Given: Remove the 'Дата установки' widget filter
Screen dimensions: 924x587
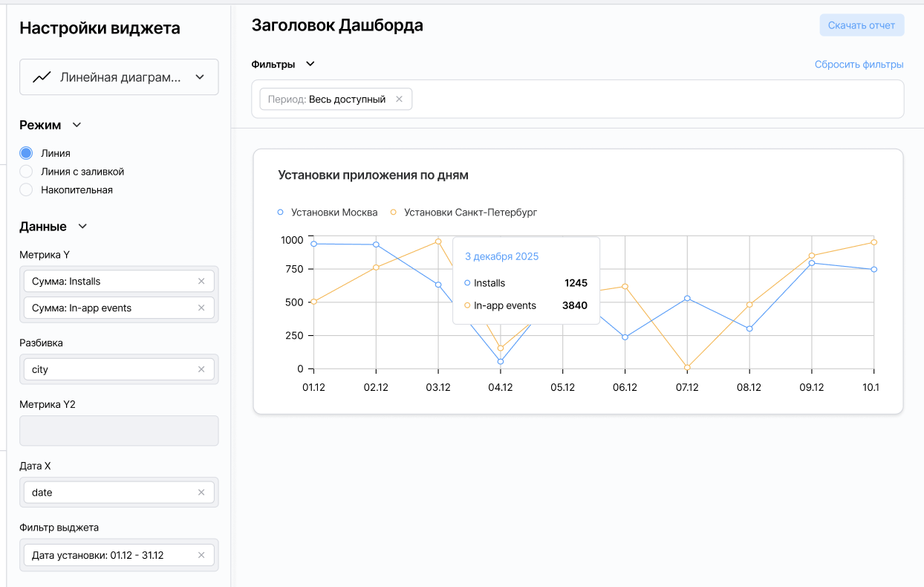Looking at the screenshot, I should point(201,555).
